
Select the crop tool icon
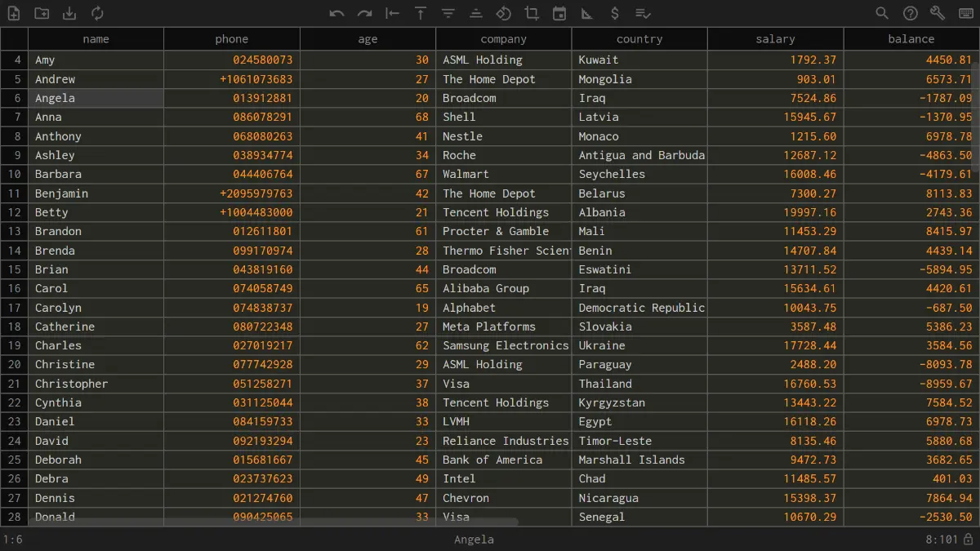[x=532, y=13]
